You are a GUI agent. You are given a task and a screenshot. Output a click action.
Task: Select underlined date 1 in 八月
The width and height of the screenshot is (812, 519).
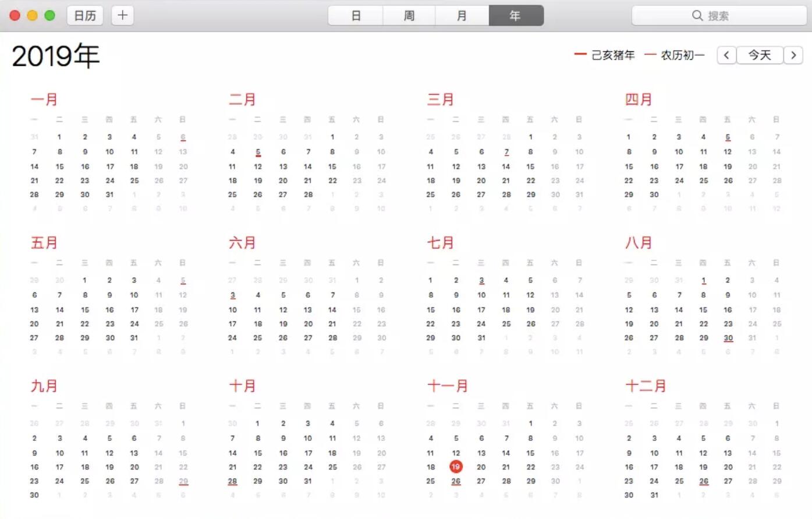704,281
